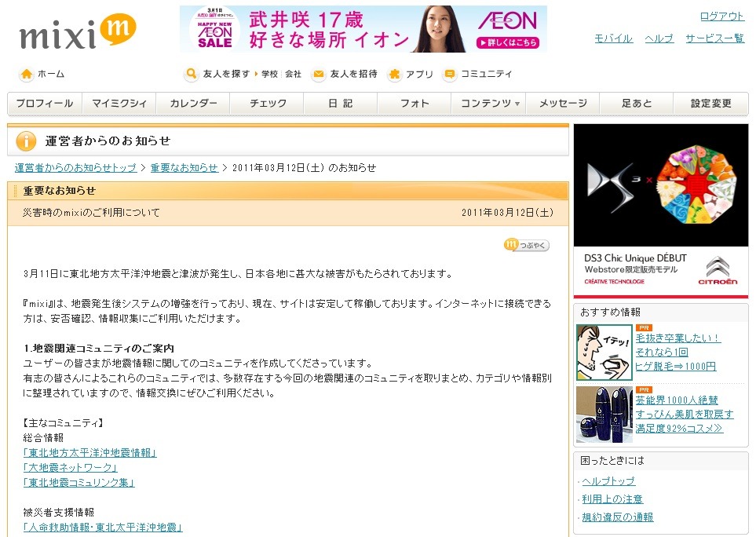Click the サービス一覧 link
Screen dimensions: 756x537
click(x=714, y=38)
